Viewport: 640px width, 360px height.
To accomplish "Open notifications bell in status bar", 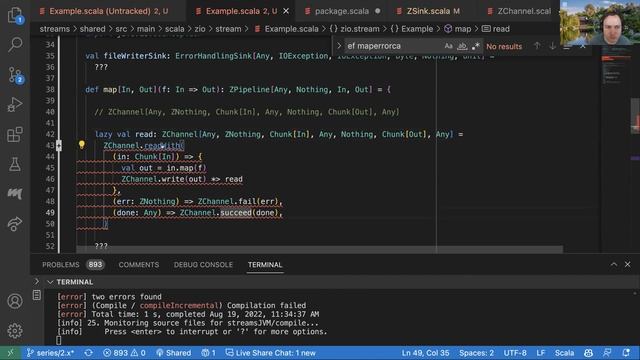I will (x=626, y=353).
